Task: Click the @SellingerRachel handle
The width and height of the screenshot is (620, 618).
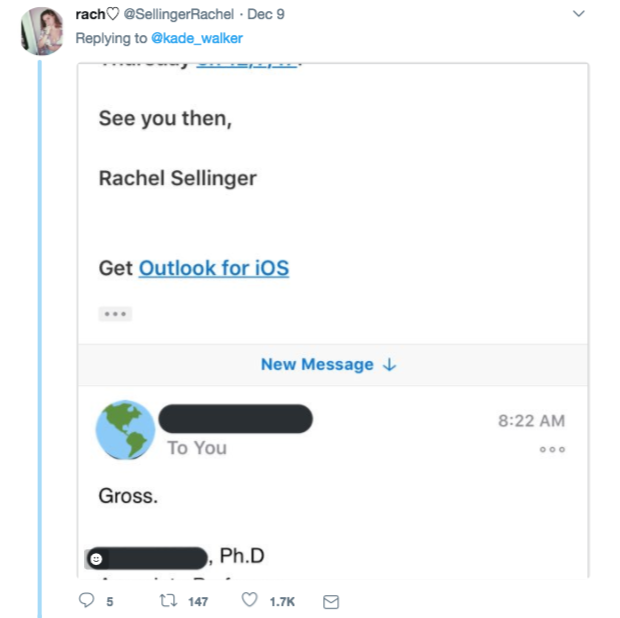Action: (178, 15)
